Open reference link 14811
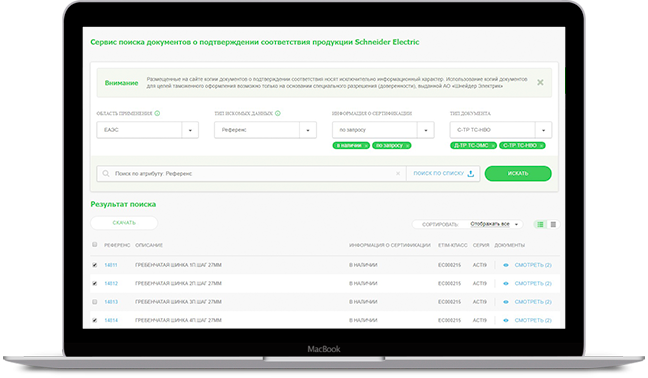The height and width of the screenshot is (378, 648). pos(111,265)
